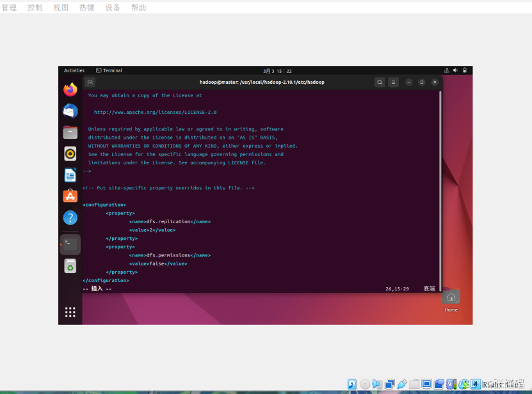Open the 热键 menu
The image size is (532, 394).
tap(87, 8)
